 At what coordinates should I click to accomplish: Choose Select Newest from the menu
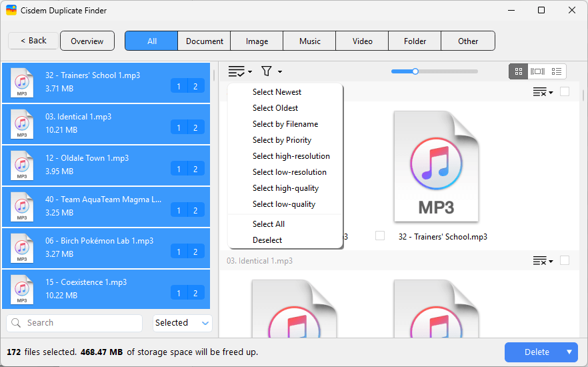285,92
